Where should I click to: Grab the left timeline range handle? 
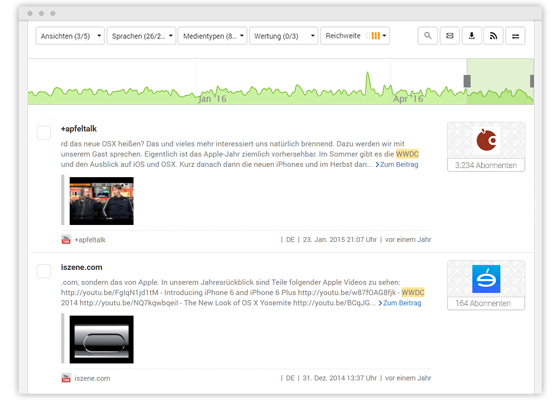(x=467, y=81)
